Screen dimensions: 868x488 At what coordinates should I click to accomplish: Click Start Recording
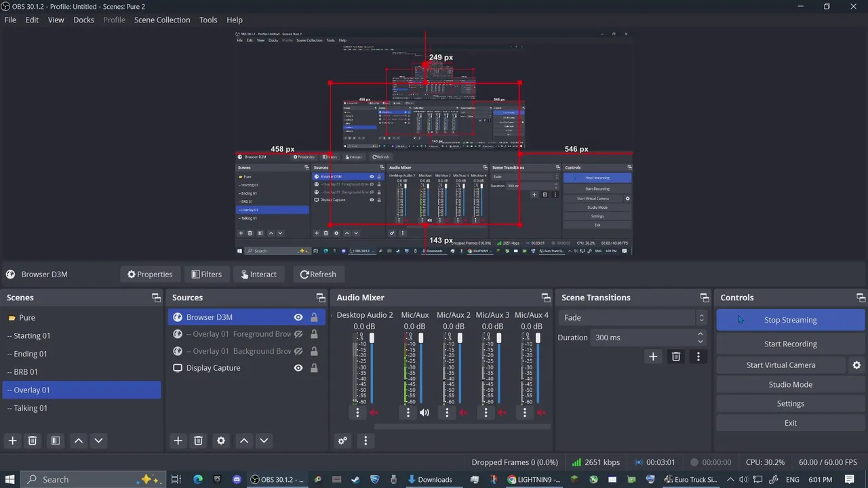[x=791, y=344]
